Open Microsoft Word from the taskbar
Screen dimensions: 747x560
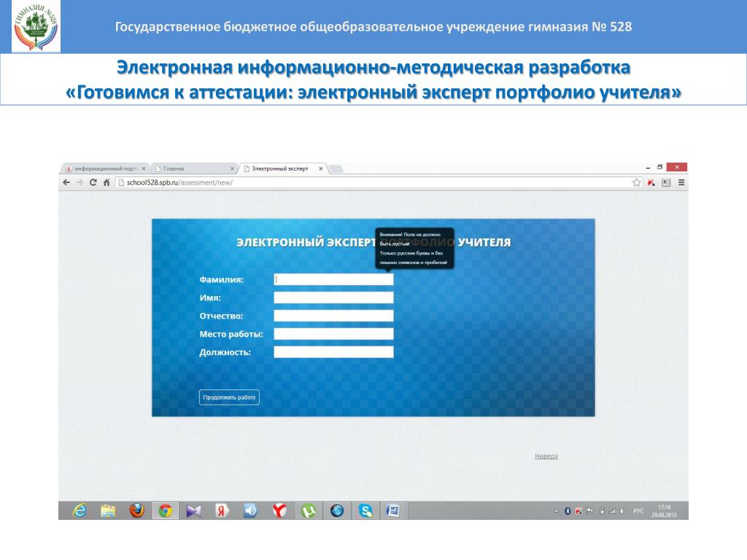393,510
